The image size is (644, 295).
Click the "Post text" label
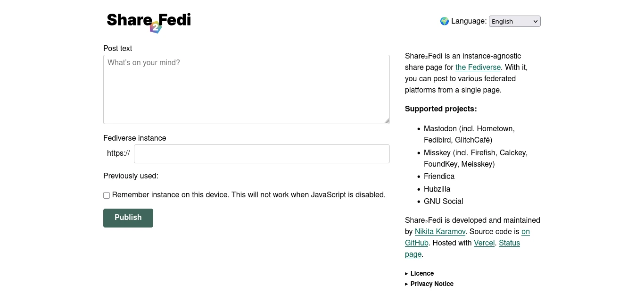(117, 49)
